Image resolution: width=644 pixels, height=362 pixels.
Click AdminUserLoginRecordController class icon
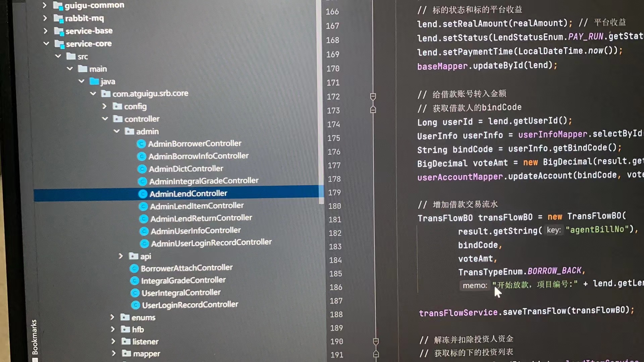pyautogui.click(x=144, y=243)
